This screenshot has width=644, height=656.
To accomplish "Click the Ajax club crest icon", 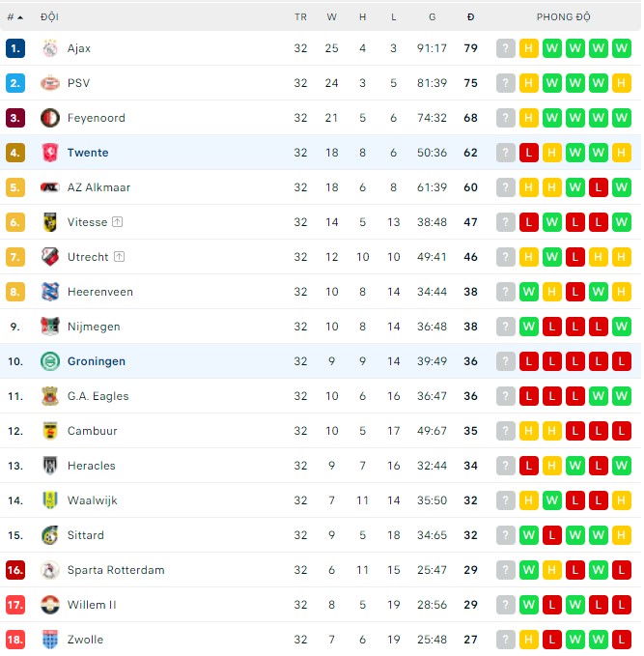I will point(50,48).
